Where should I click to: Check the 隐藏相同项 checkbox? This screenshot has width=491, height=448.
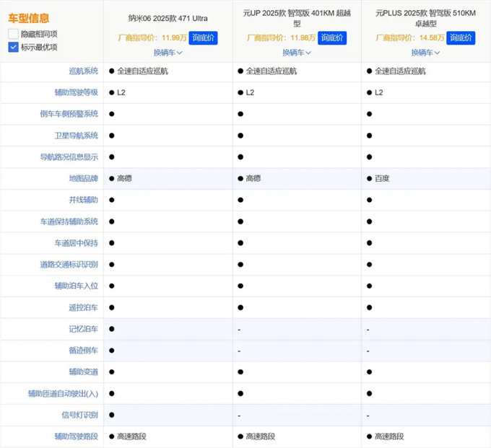click(x=13, y=34)
